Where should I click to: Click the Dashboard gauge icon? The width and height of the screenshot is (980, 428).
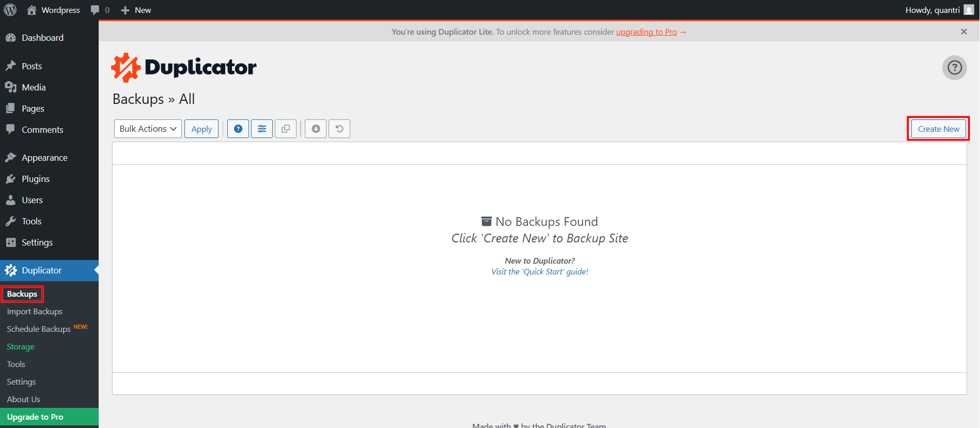[x=10, y=38]
